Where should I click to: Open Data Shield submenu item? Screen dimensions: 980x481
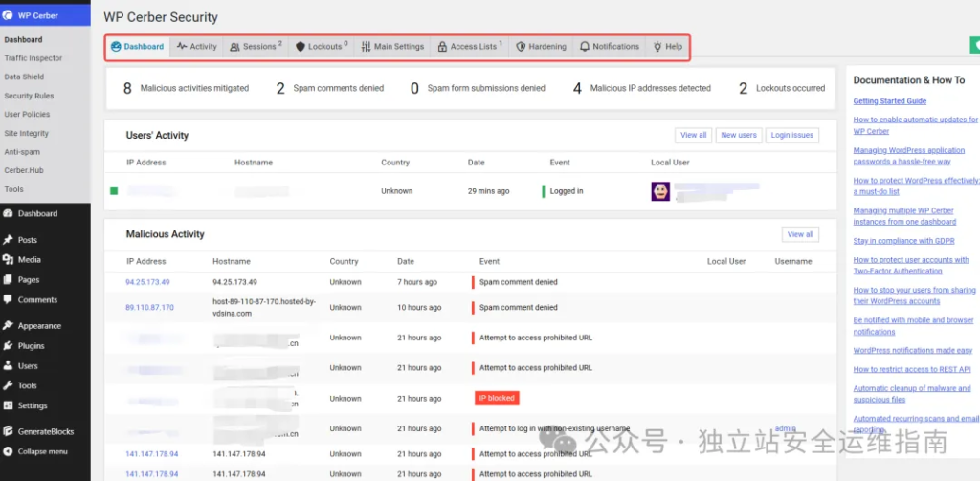click(x=24, y=77)
